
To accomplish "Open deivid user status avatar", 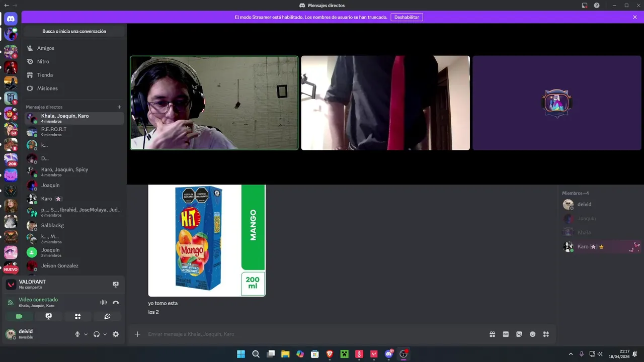I will click(x=11, y=334).
